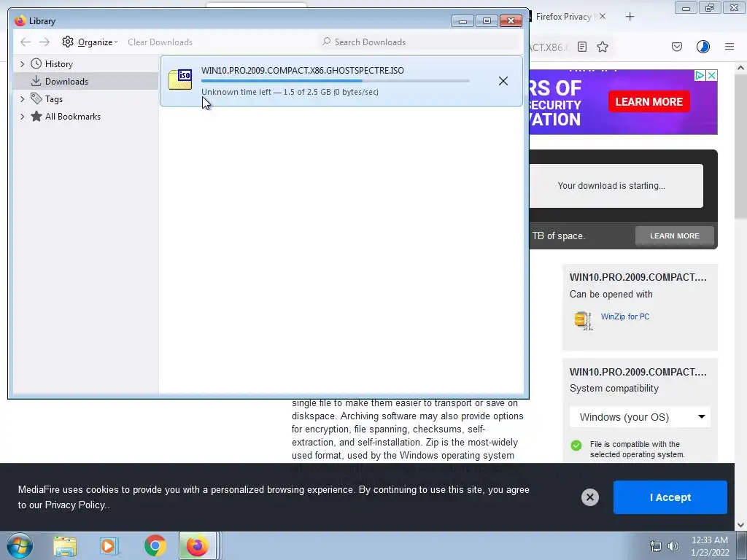The width and height of the screenshot is (747, 560).
Task: Click the volume speaker tray icon
Action: (x=673, y=546)
